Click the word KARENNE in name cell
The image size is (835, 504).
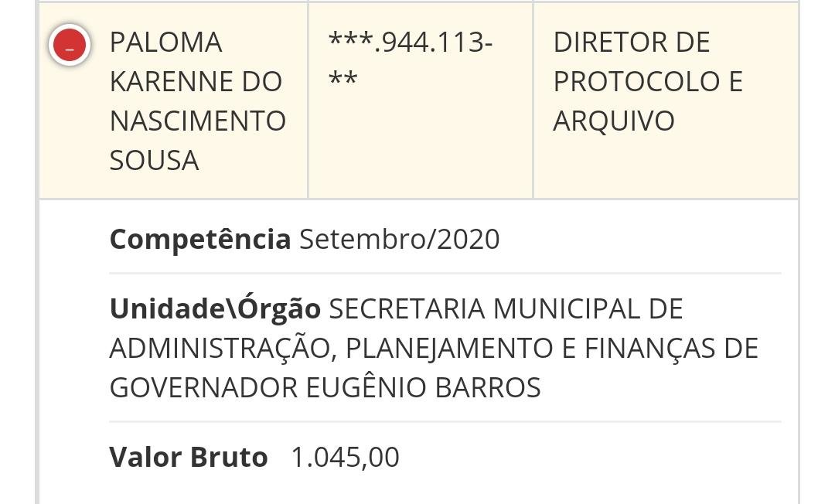(172, 82)
